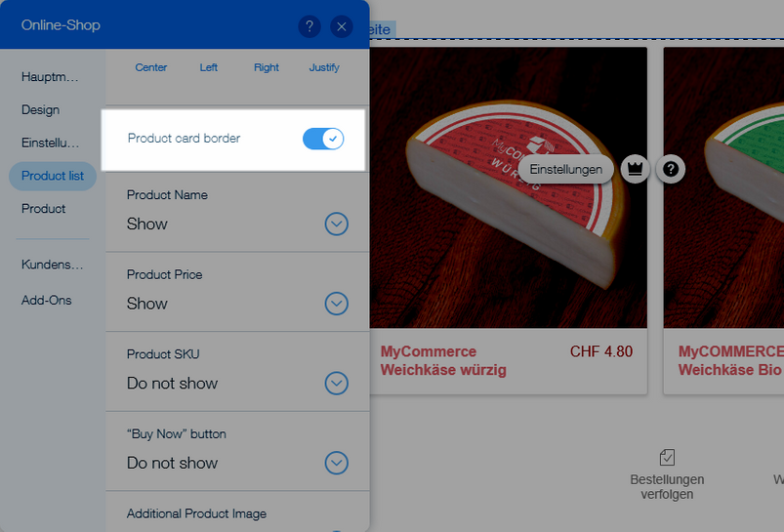Click the Bestellungen verfolgen label
The image size is (784, 532).
[667, 487]
